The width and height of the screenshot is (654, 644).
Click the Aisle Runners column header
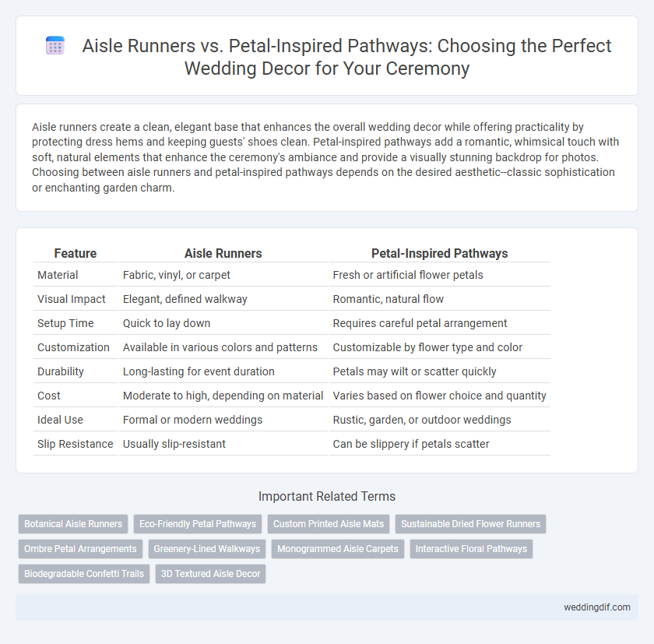[223, 253]
